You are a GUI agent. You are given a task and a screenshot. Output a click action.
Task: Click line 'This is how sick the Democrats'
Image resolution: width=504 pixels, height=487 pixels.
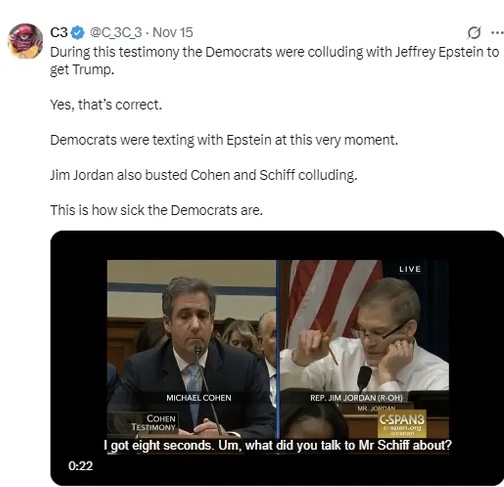pos(156,210)
